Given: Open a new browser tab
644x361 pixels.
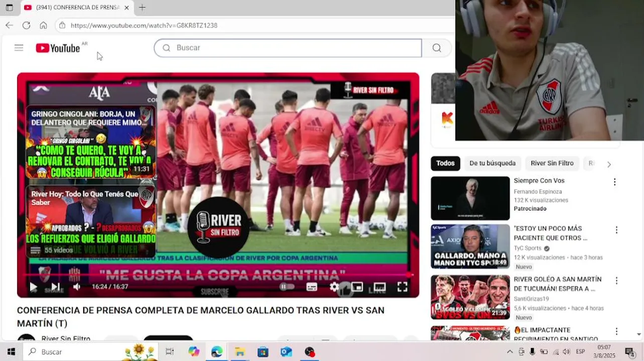Looking at the screenshot, I should click(x=142, y=8).
